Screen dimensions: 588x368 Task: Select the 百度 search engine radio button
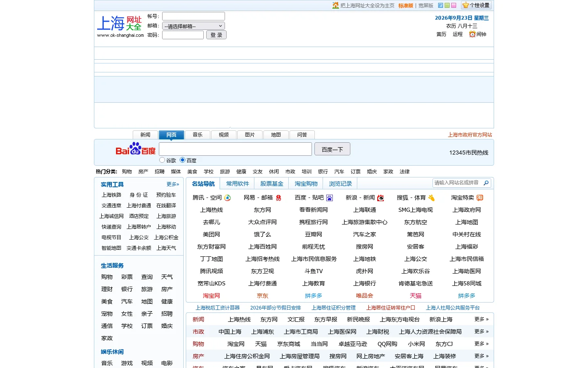point(183,160)
